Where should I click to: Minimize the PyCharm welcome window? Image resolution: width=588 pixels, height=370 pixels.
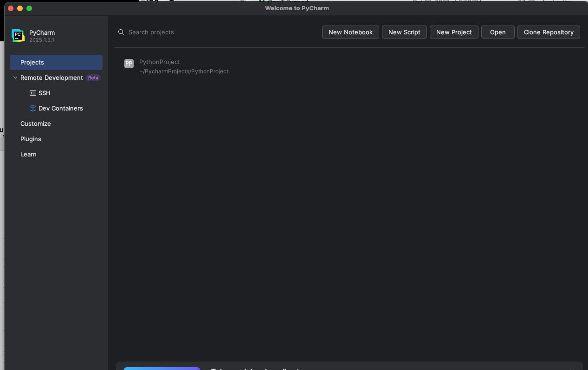point(20,8)
